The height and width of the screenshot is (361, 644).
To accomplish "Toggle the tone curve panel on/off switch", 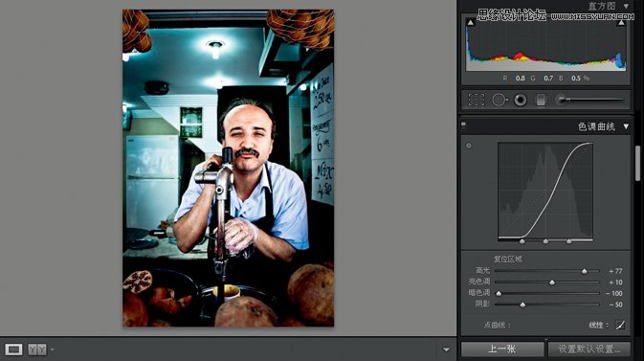I will 464,125.
